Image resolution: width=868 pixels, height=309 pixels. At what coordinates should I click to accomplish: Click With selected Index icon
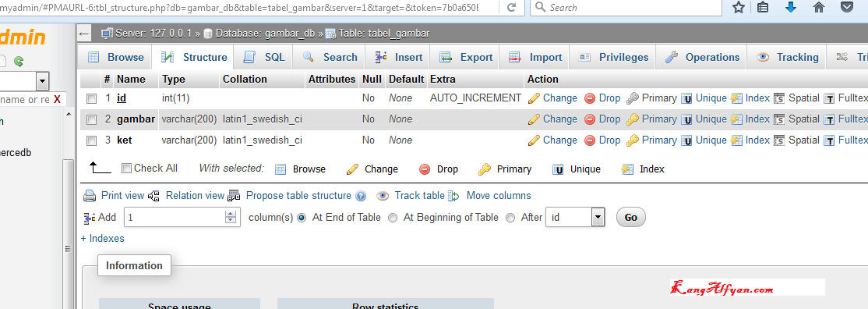(627, 169)
